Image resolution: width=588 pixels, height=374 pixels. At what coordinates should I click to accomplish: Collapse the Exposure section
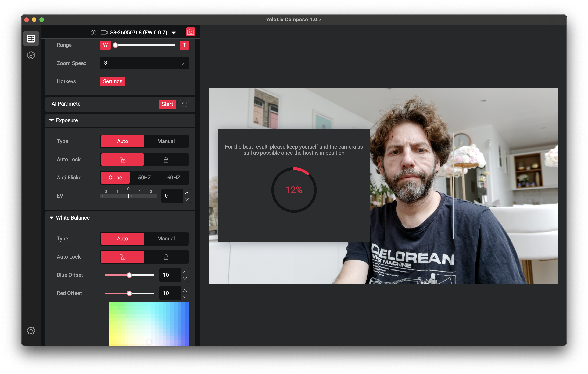click(52, 120)
